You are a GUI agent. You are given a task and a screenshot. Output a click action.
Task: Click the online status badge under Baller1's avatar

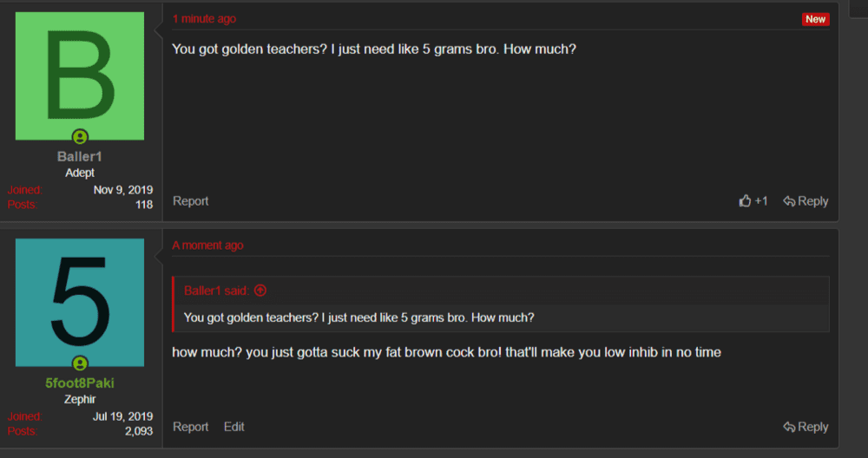coord(80,137)
